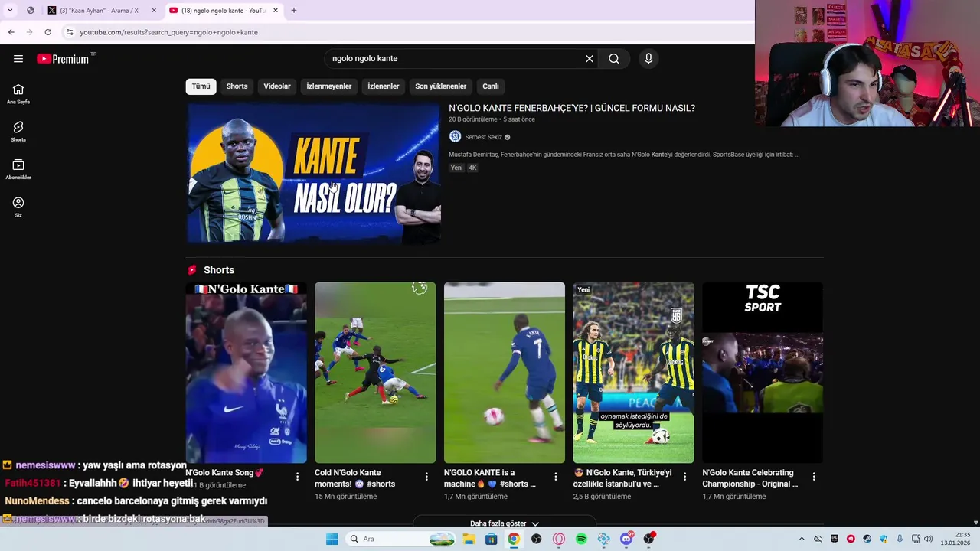Open the Fenerbahçe players short thumbnail
Viewport: 980px width, 551px height.
click(634, 373)
